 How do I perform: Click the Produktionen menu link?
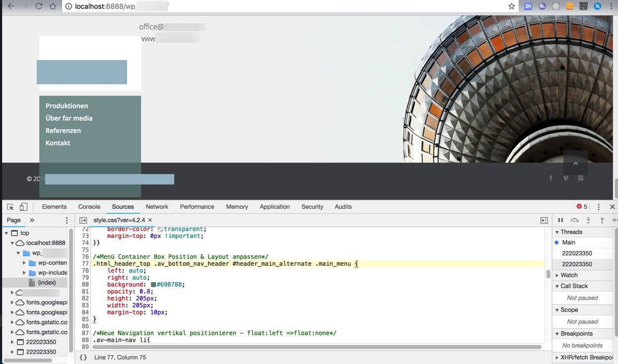pos(67,106)
